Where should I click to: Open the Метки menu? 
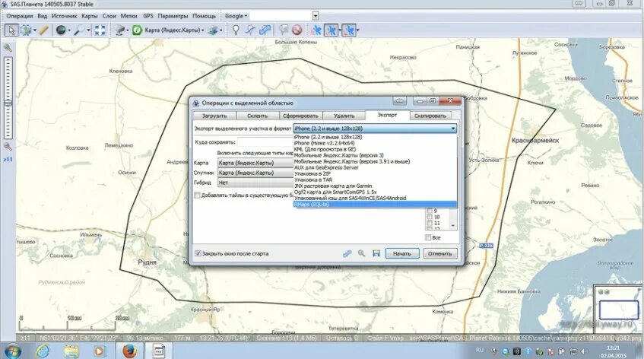(x=128, y=16)
